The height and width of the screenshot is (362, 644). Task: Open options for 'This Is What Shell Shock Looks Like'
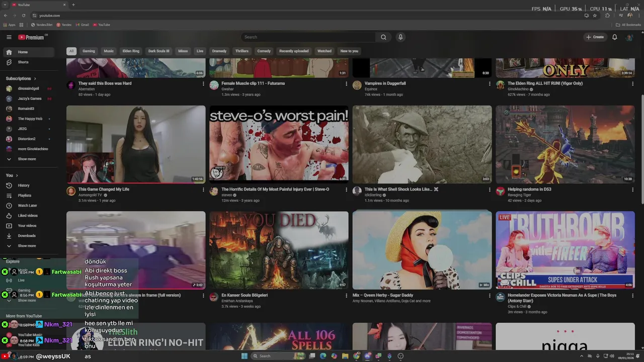click(490, 190)
